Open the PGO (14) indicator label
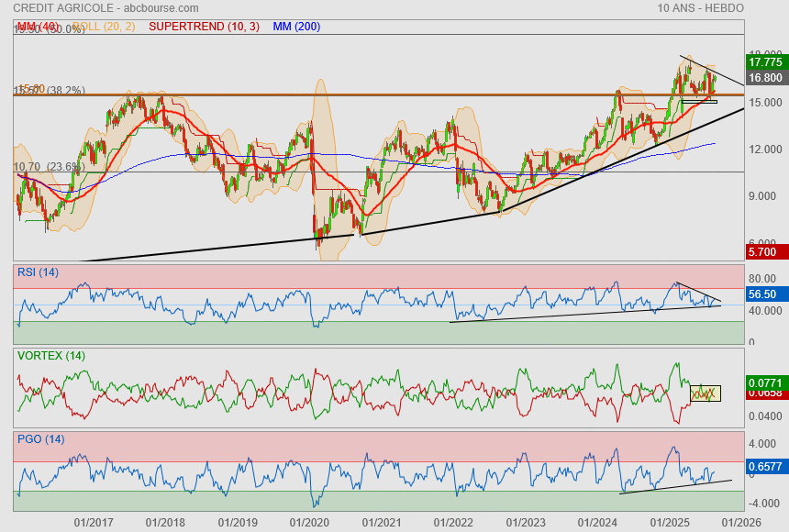 click(40, 439)
